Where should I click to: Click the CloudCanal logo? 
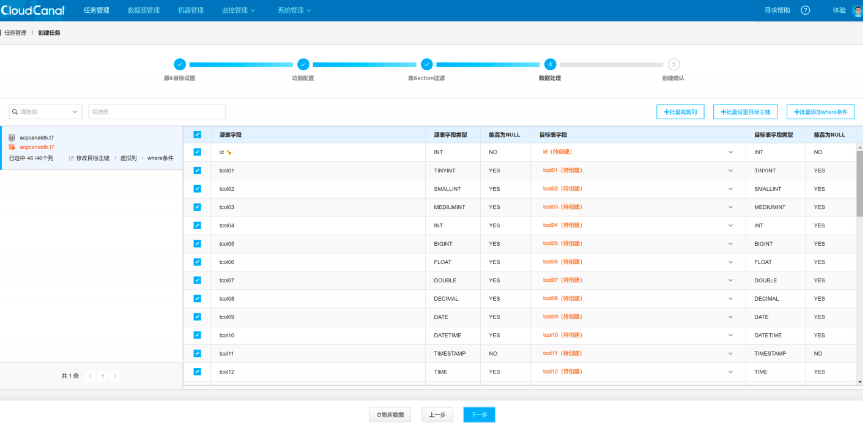(x=32, y=10)
